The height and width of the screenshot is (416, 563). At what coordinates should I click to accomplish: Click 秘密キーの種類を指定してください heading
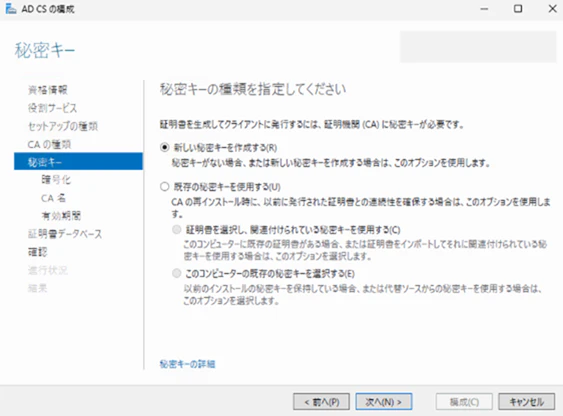click(x=253, y=89)
